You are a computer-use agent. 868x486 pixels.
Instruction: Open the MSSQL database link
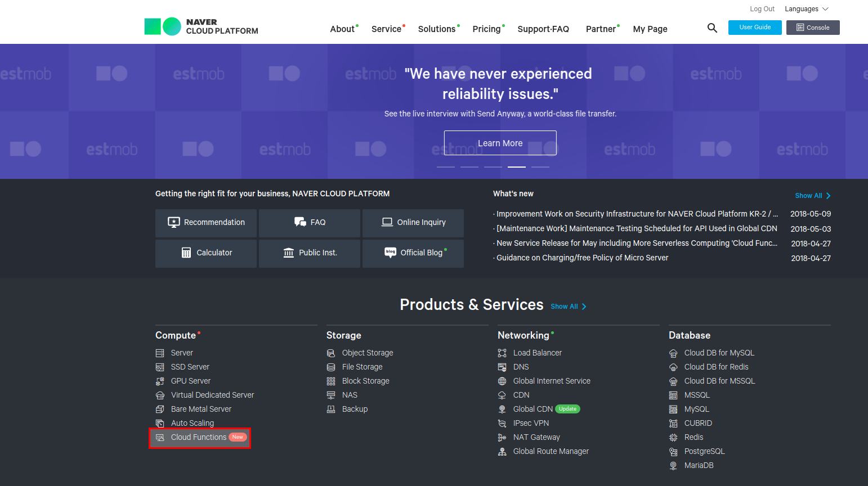coord(697,395)
